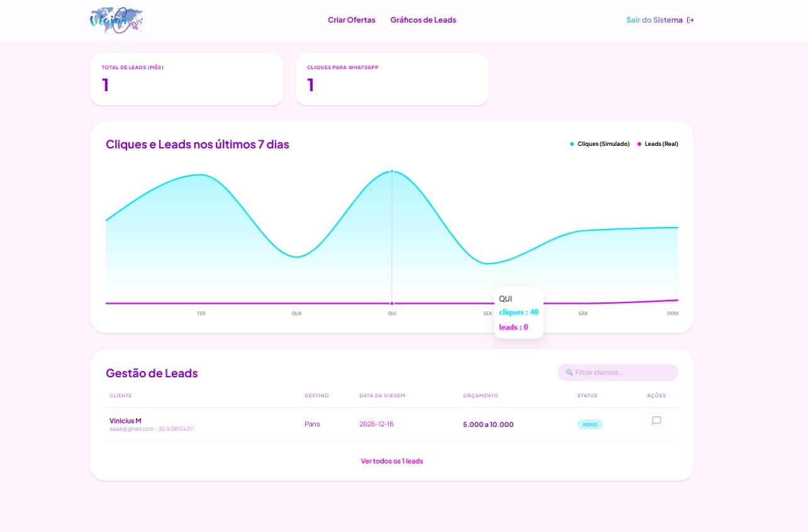Viewport: 808px width, 532px height.
Task: Open the WhatsApp chat icon for Vinicius M
Action: pyautogui.click(x=656, y=421)
